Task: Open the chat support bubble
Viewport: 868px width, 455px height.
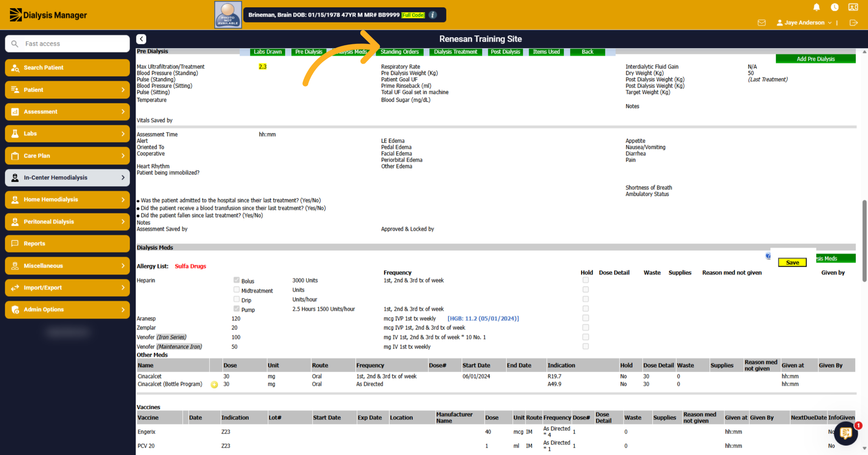Action: point(846,433)
